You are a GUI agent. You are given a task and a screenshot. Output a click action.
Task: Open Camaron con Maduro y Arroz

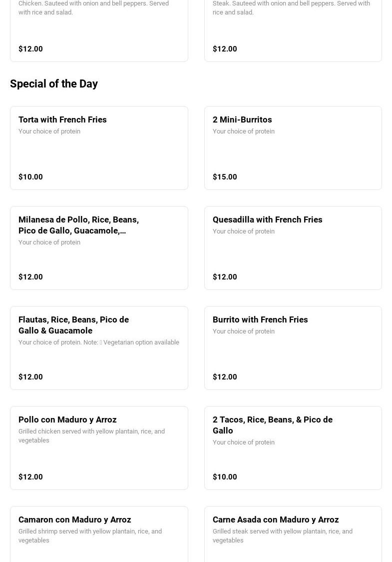pos(74,519)
